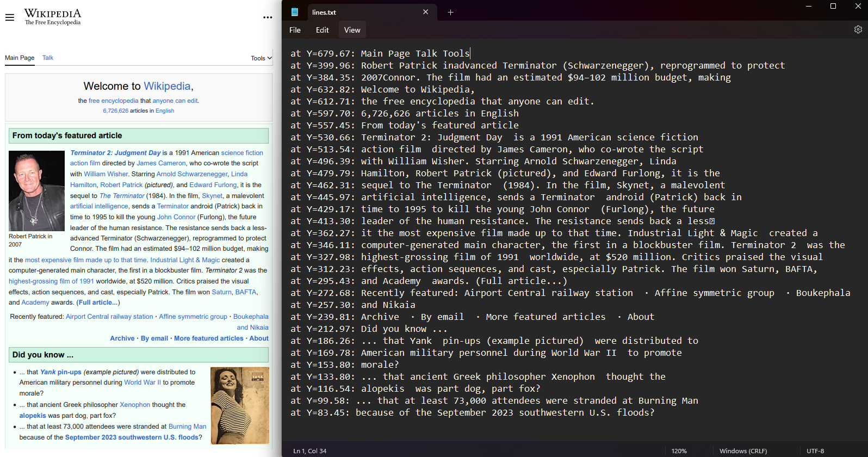Open the featured article Archive link
The height and width of the screenshot is (457, 868).
122,338
